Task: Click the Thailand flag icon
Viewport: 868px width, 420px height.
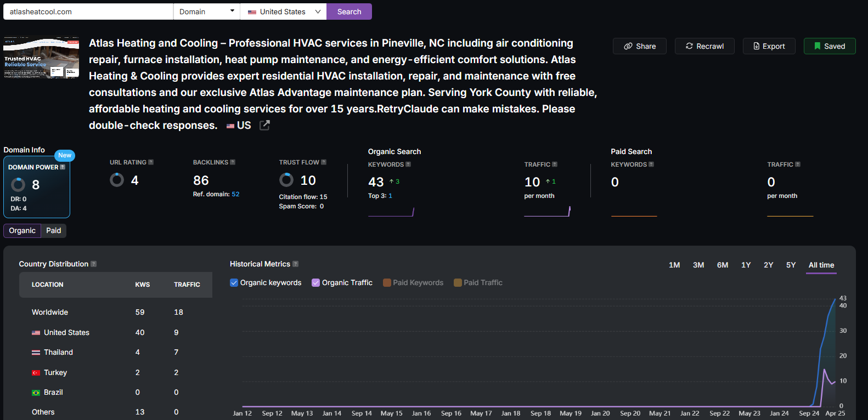Action: (x=36, y=353)
